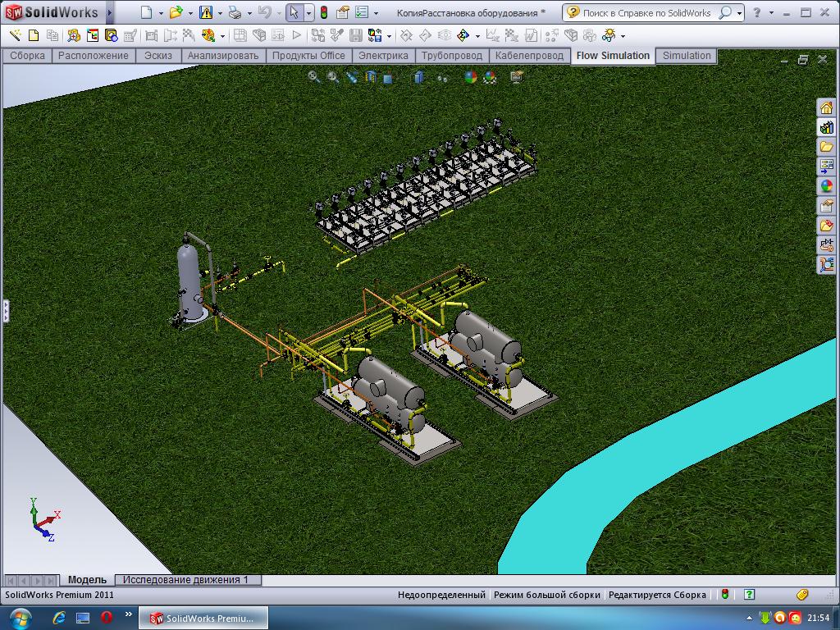Switch to the Электрика tab
Image resolution: width=840 pixels, height=630 pixels.
tap(383, 56)
